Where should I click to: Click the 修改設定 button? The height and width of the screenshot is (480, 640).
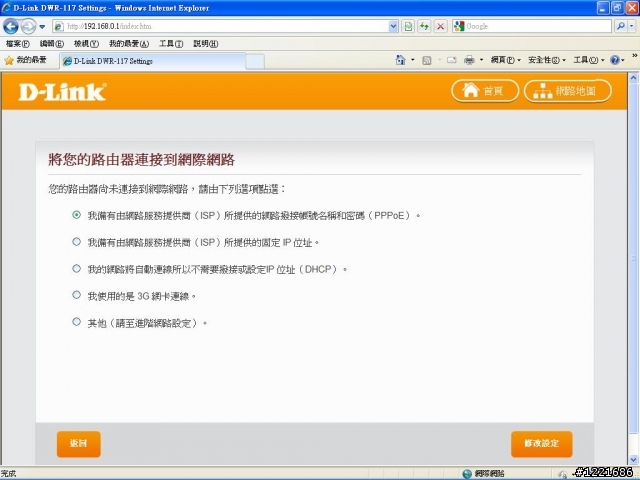click(542, 444)
